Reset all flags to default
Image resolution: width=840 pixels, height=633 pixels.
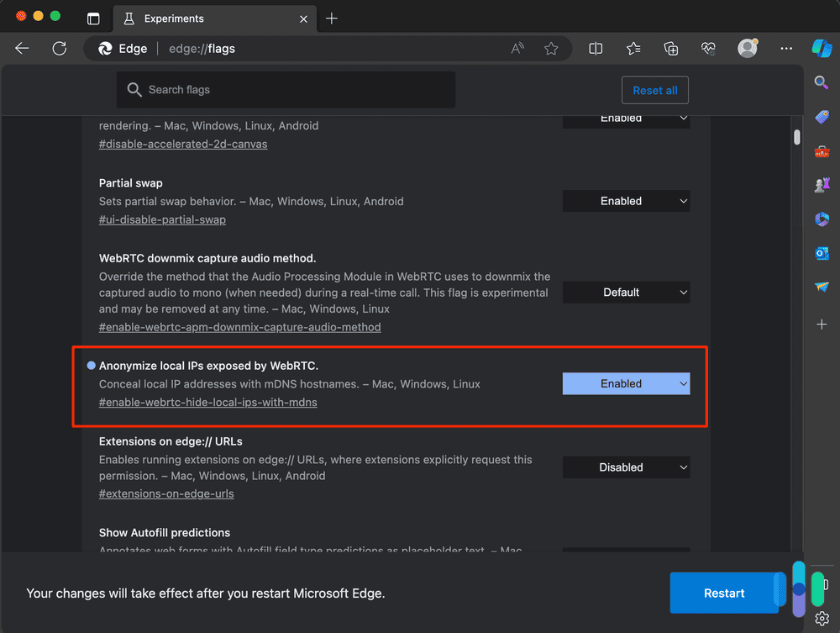(x=654, y=90)
